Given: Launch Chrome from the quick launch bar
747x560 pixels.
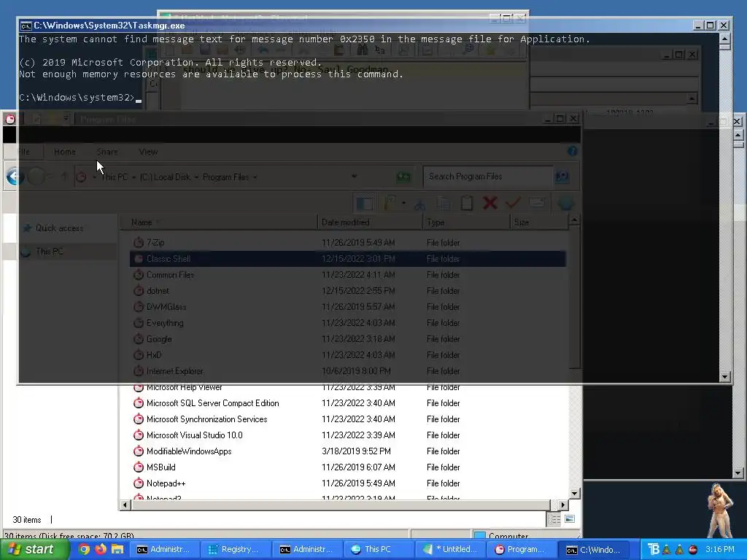Looking at the screenshot, I should [84, 549].
